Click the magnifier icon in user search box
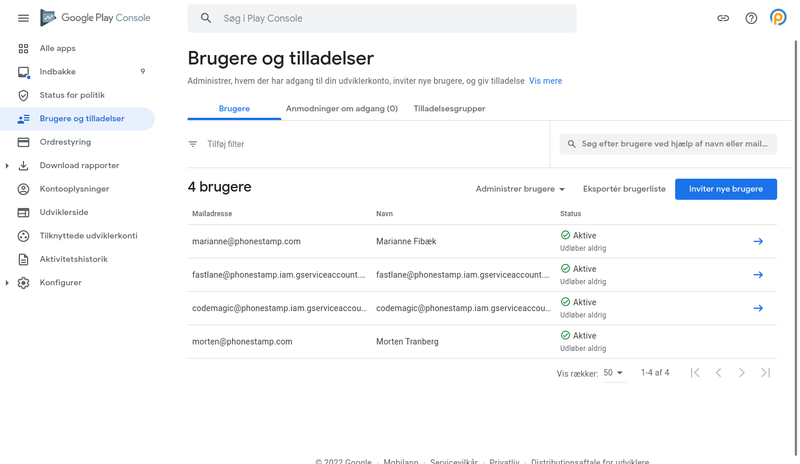Viewport: 800px width, 464px height. [571, 144]
